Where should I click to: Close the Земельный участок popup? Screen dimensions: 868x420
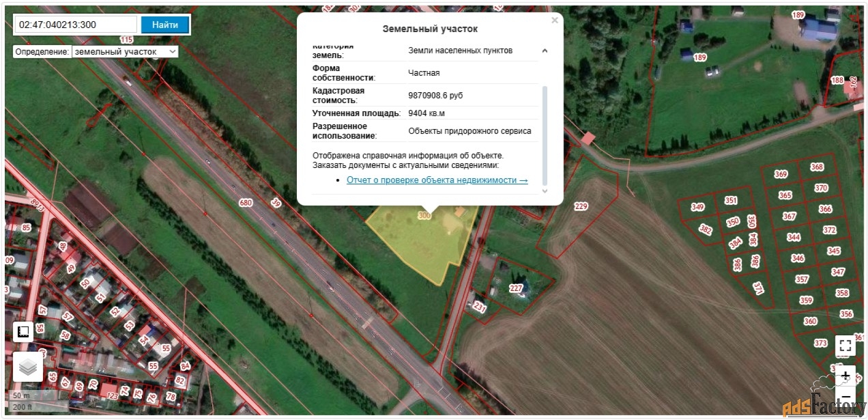[x=555, y=20]
